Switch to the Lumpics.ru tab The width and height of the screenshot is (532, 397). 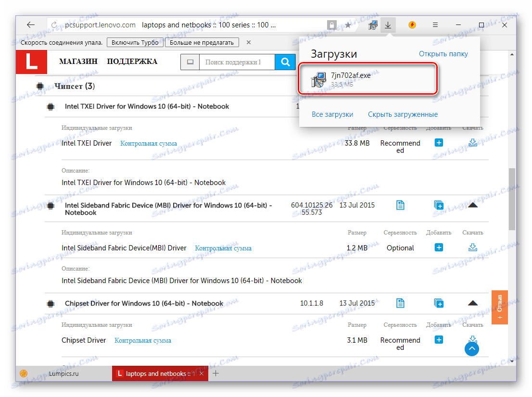tap(64, 373)
